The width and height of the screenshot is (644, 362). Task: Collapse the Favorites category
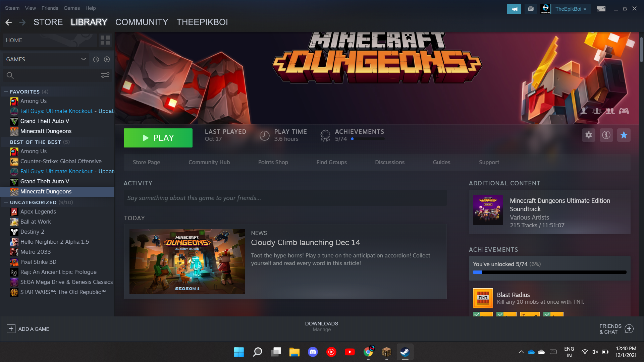coord(6,92)
